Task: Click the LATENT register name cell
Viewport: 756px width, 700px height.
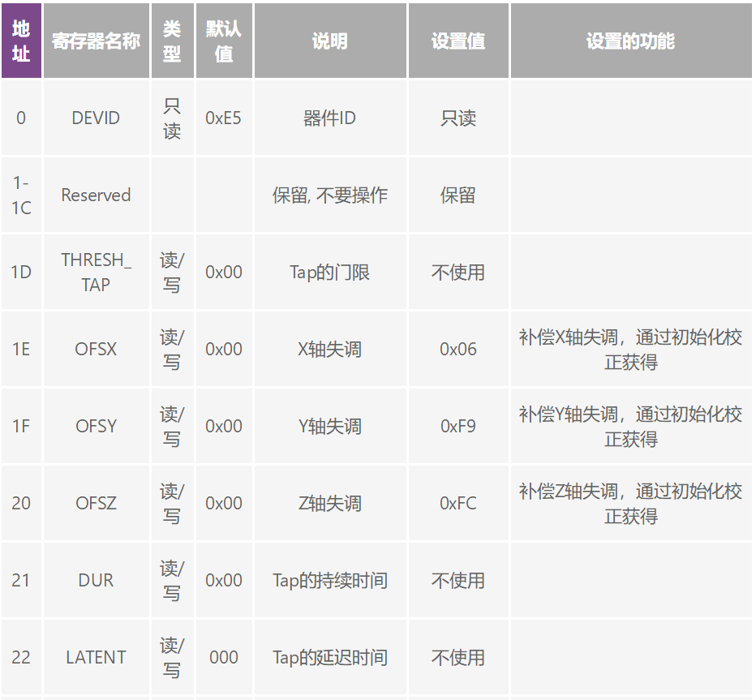Action: pyautogui.click(x=96, y=658)
